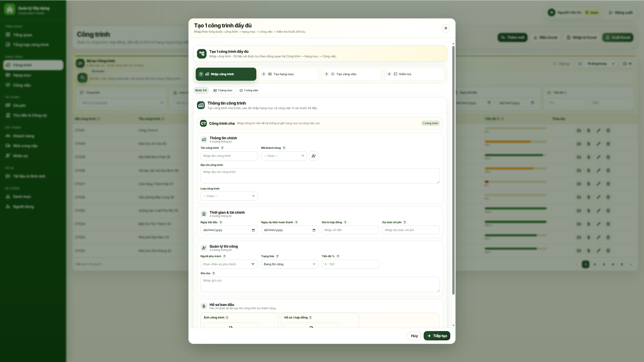Click the 1 hạng mục chip

tap(223, 90)
